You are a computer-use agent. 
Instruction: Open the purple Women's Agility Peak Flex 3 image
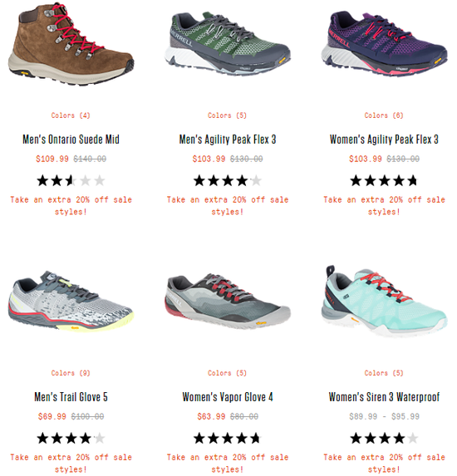384,44
